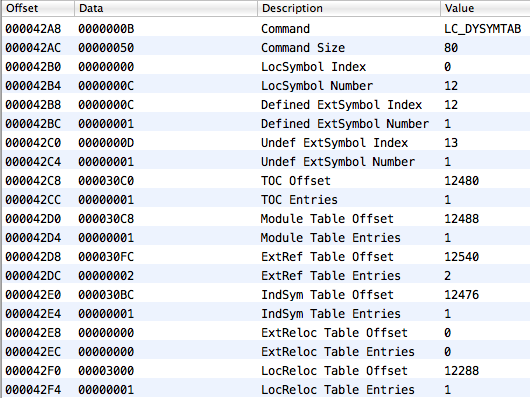Viewport: 530px width, 398px height.
Task: Select the Command Size row
Action: click(x=266, y=48)
